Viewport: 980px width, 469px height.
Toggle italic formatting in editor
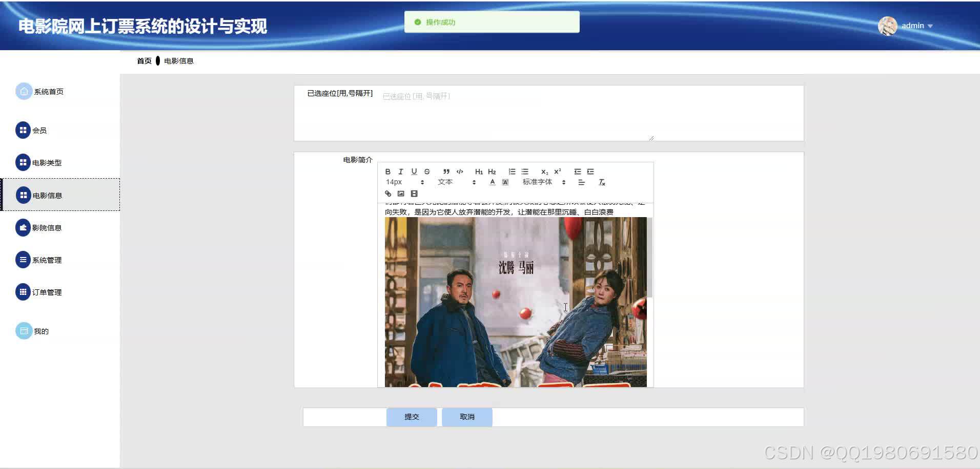401,172
